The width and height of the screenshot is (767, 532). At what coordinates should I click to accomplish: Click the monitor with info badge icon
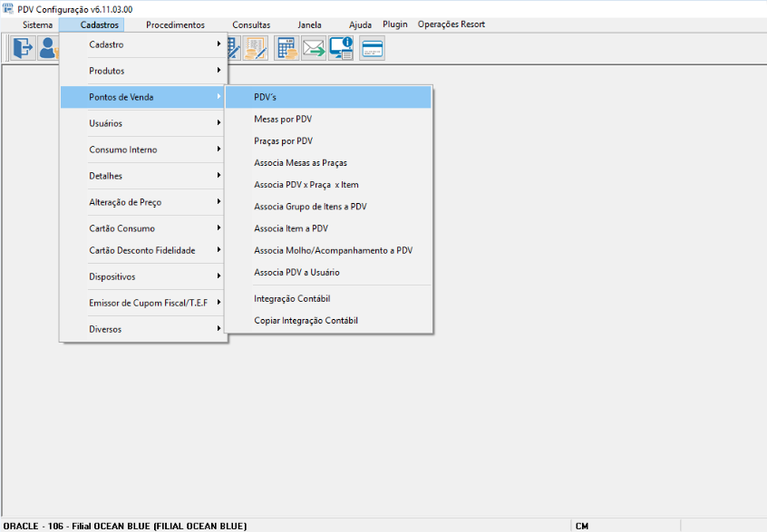click(341, 48)
